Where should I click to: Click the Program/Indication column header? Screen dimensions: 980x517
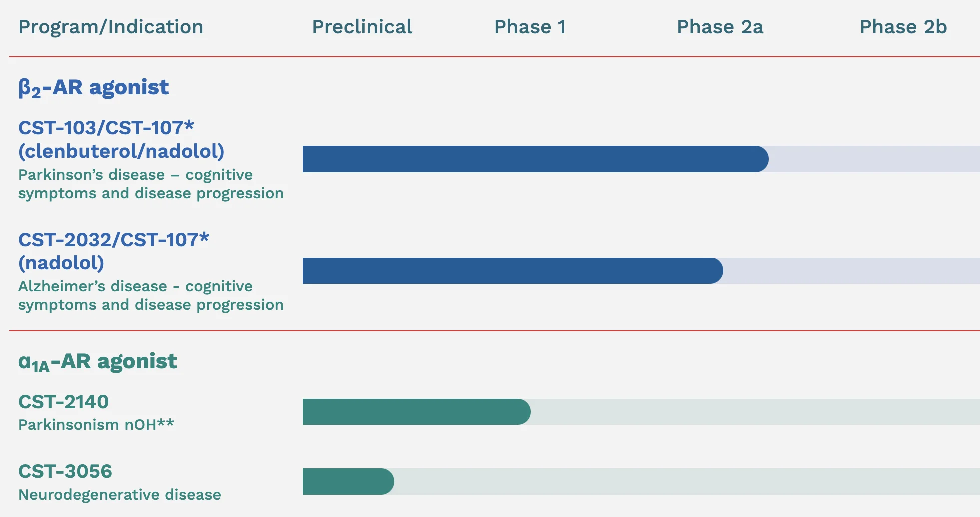tap(111, 27)
